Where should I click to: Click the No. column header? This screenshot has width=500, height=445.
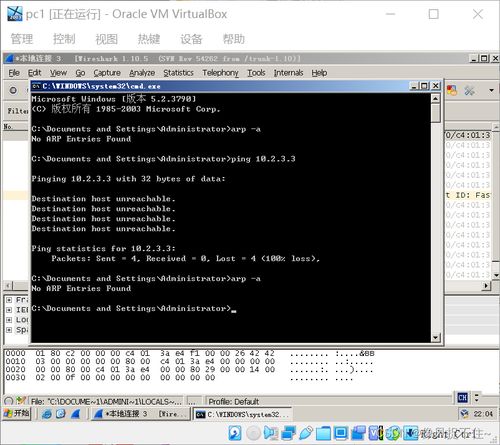click(15, 127)
